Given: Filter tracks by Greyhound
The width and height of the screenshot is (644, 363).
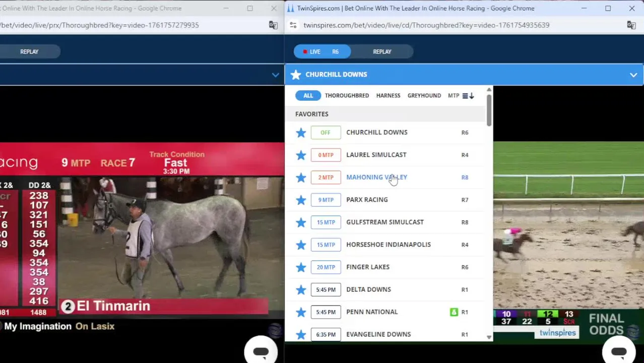Looking at the screenshot, I should tap(424, 95).
